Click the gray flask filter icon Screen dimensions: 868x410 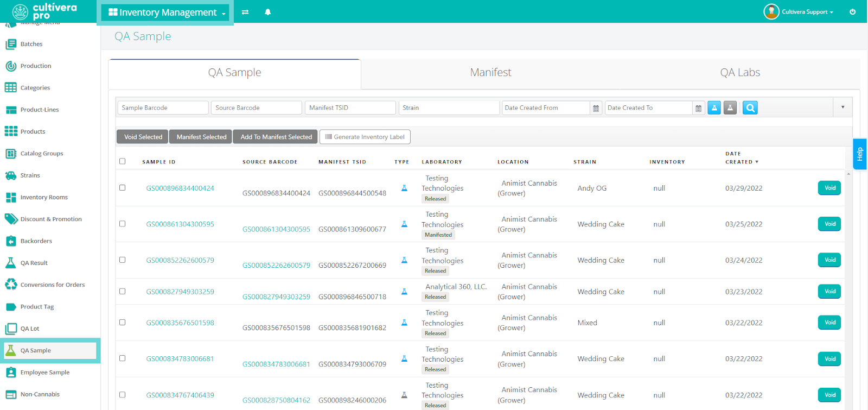[730, 108]
